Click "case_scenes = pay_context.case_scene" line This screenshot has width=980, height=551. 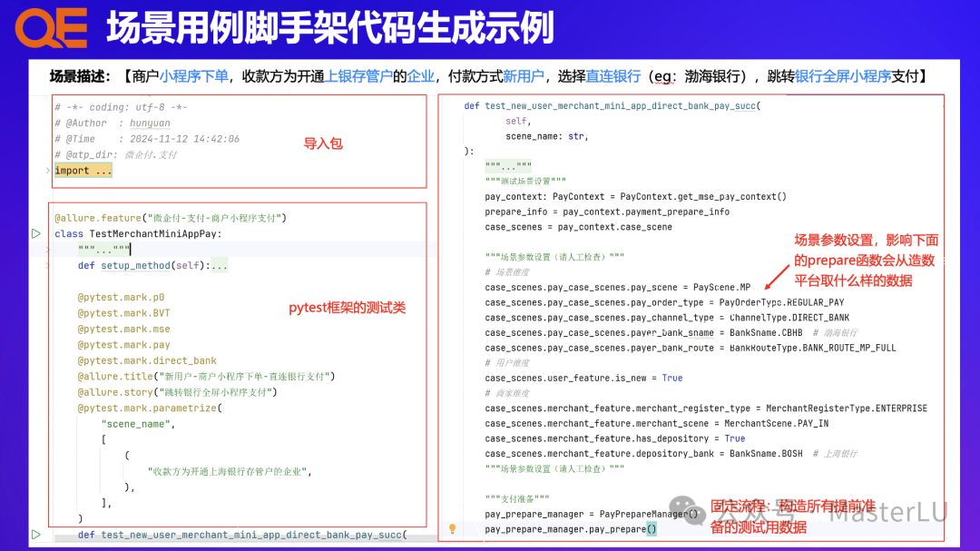pos(578,227)
